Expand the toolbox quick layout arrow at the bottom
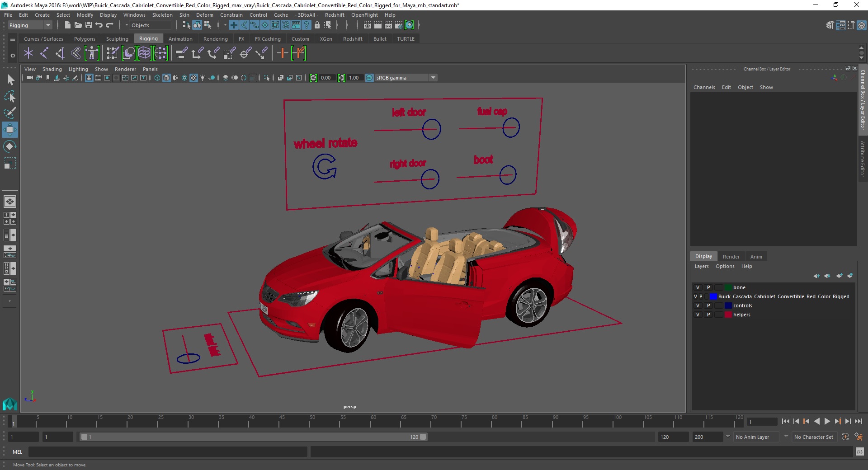Viewport: 868px width, 470px height. [10, 301]
